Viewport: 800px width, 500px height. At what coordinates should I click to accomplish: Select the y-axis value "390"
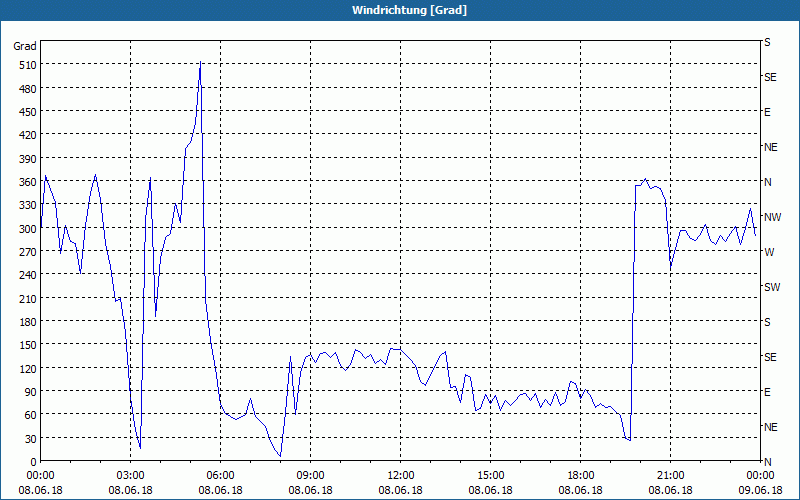click(x=28, y=159)
